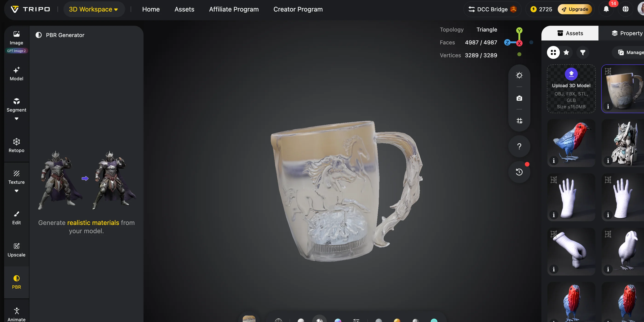Click the PBR Generator panel title
This screenshot has width=644, height=322.
[65, 35]
